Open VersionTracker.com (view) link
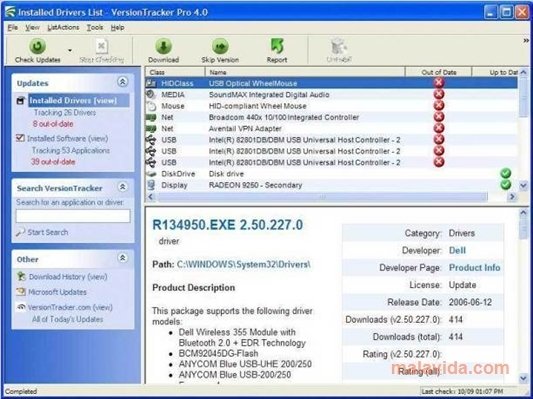 point(70,307)
